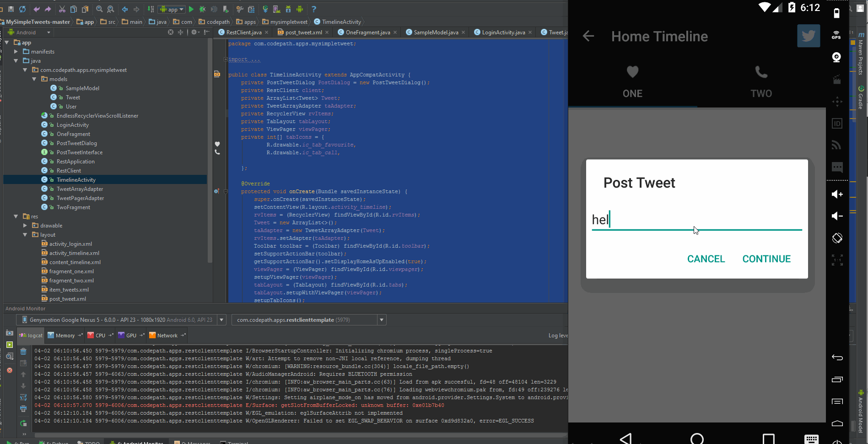Select the cut (scissors) icon in the toolbar
This screenshot has height=444, width=868.
tap(62, 9)
